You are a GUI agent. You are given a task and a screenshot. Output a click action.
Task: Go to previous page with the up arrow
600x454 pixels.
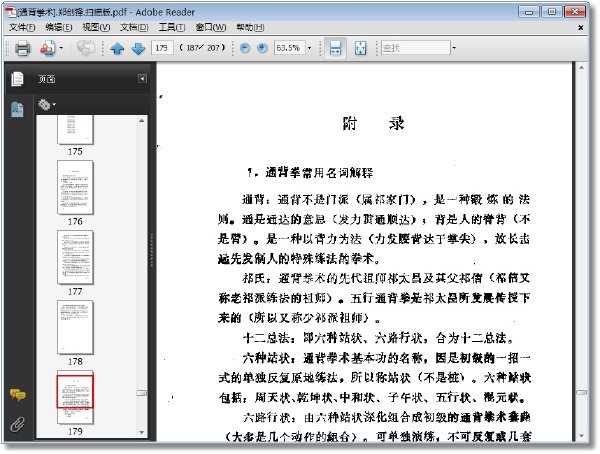click(x=117, y=48)
